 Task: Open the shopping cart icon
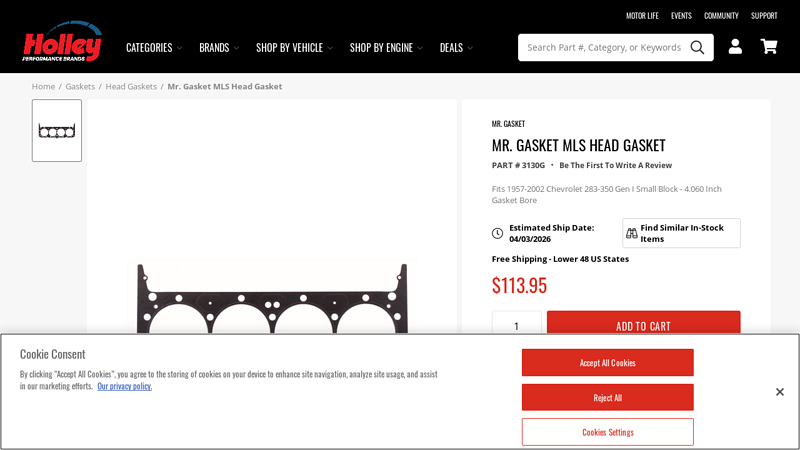769,46
